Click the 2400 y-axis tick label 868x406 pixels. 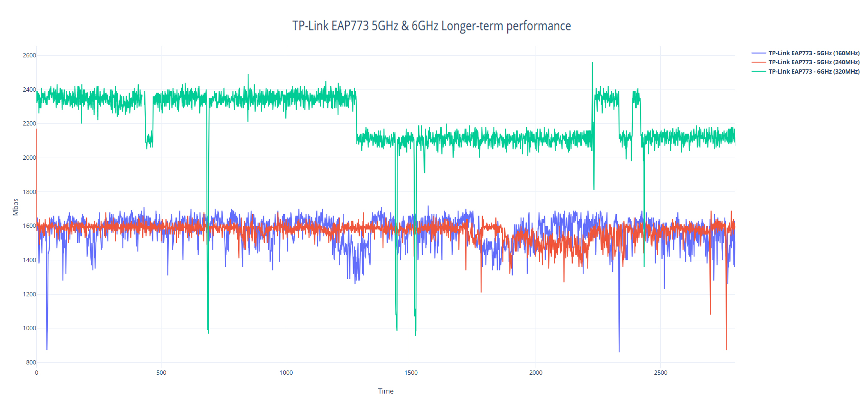pyautogui.click(x=29, y=90)
